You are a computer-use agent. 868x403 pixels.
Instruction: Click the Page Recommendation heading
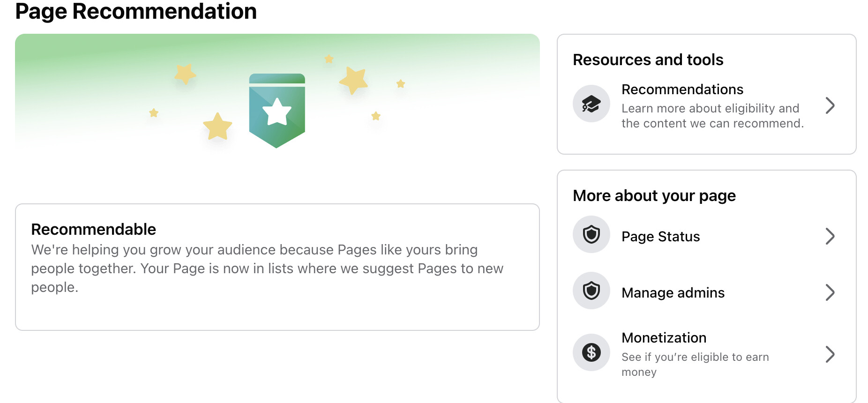tap(136, 11)
